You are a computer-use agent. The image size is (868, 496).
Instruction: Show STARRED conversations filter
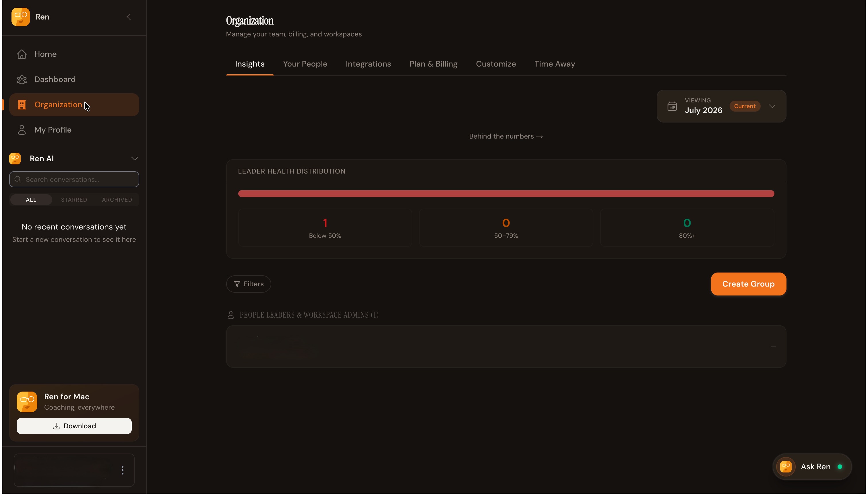point(74,200)
